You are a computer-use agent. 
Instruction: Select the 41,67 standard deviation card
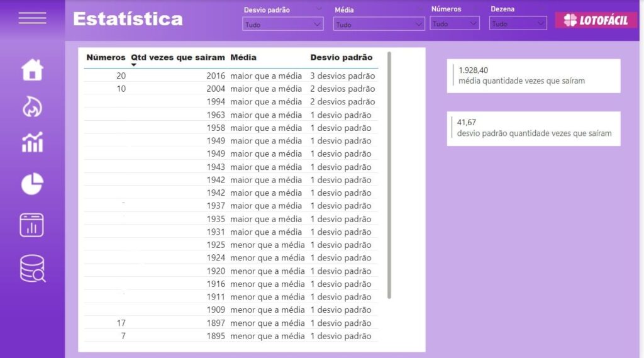(533, 128)
